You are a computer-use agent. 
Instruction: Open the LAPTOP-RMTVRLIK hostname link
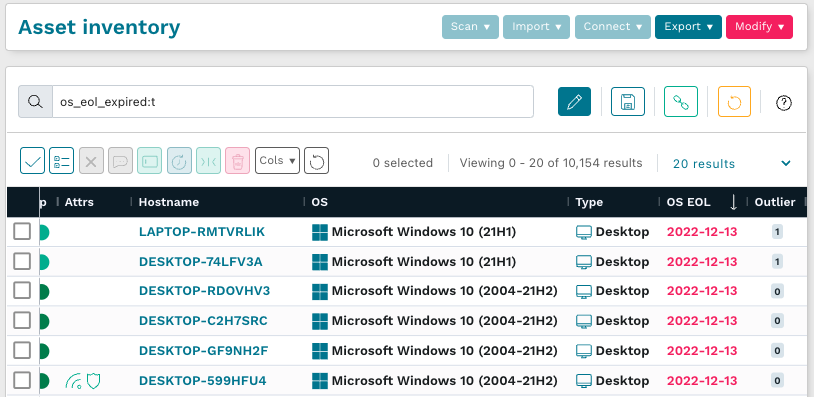coord(202,232)
